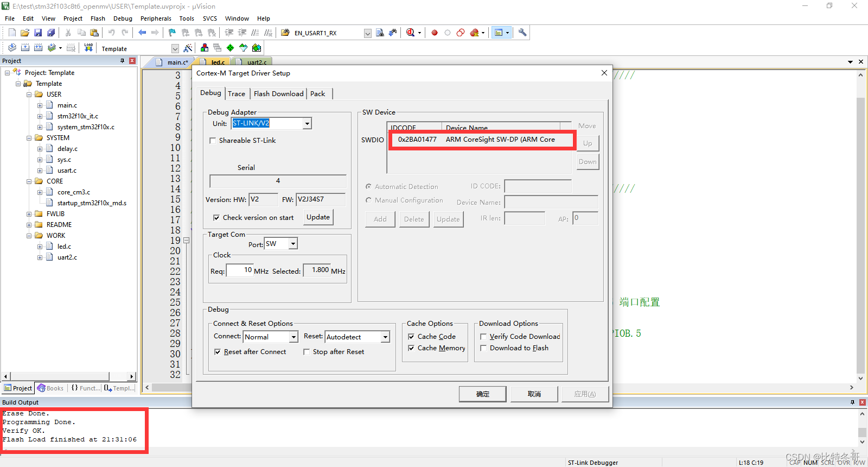Open Configuration via the wrench icon
Screen dimensions: 868x467
click(522, 33)
